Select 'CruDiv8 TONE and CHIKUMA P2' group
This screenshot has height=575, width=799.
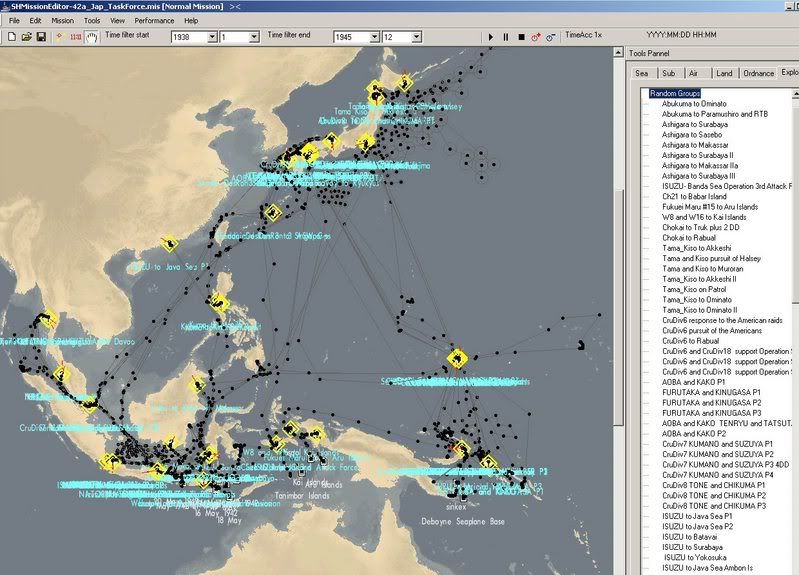(714, 495)
